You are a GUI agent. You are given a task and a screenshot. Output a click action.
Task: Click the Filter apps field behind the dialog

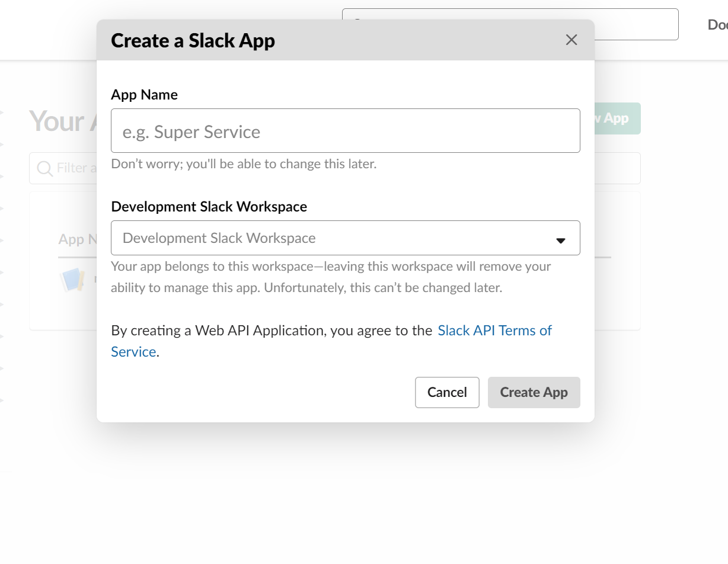click(x=63, y=168)
